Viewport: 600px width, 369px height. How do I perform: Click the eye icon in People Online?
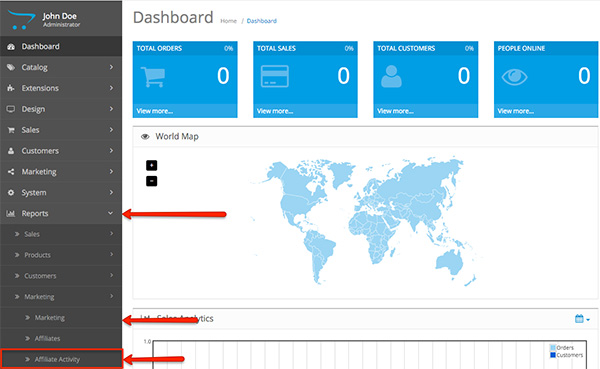[x=514, y=77]
